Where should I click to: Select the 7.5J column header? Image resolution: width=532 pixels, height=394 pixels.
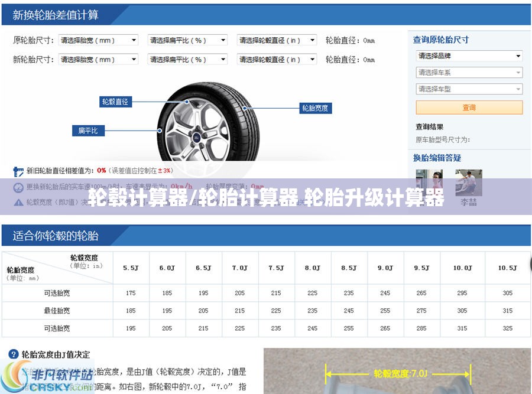point(276,268)
